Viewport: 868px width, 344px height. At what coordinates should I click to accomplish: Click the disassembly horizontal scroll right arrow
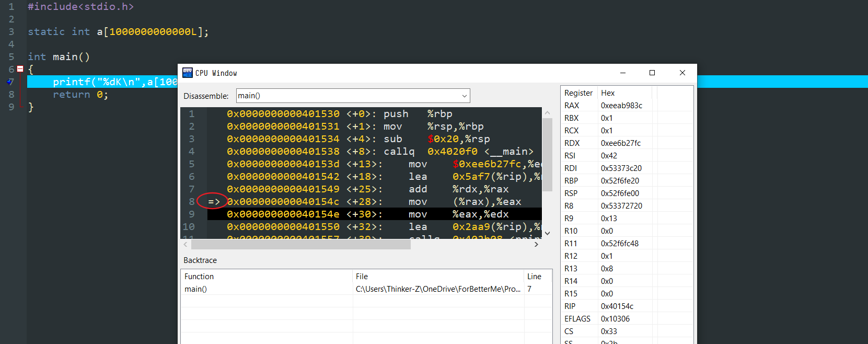click(x=536, y=244)
